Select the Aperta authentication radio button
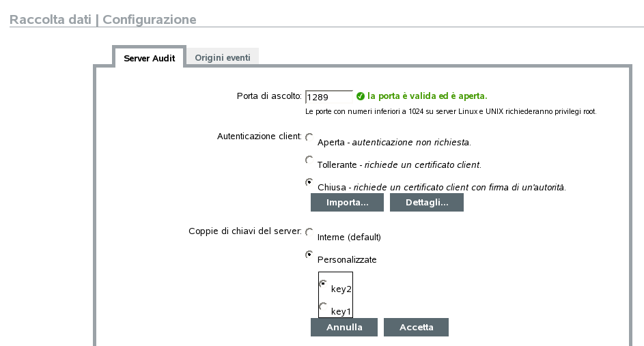 tap(309, 137)
